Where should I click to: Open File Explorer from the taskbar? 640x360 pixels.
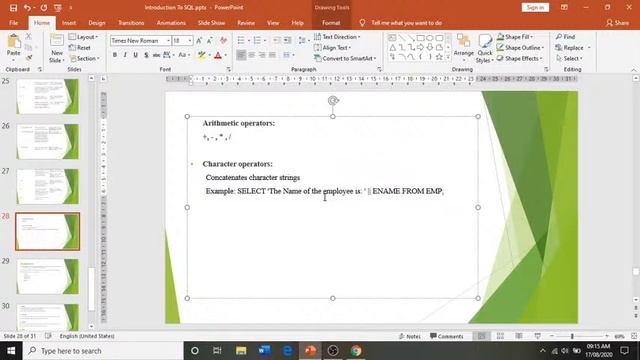(x=241, y=351)
